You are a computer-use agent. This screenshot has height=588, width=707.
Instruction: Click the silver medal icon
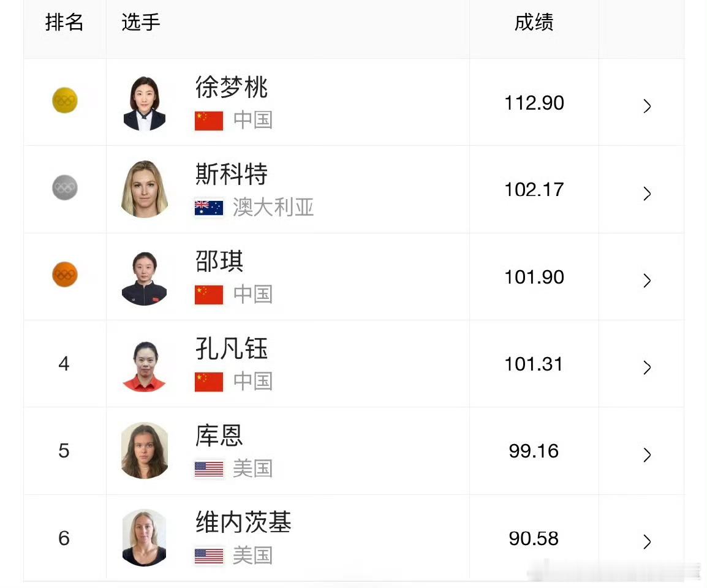click(64, 188)
